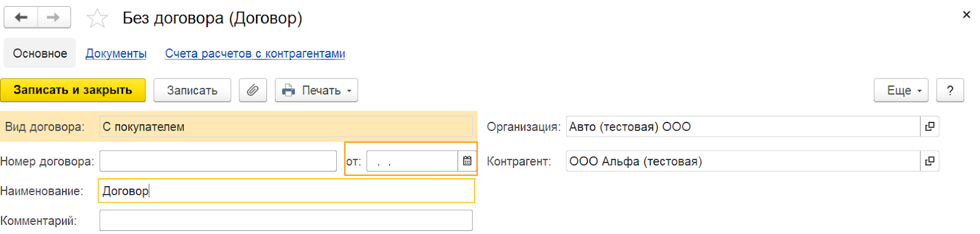Open attached files via paperclip icon
Viewport: 980px width, 234px height.
[x=252, y=90]
